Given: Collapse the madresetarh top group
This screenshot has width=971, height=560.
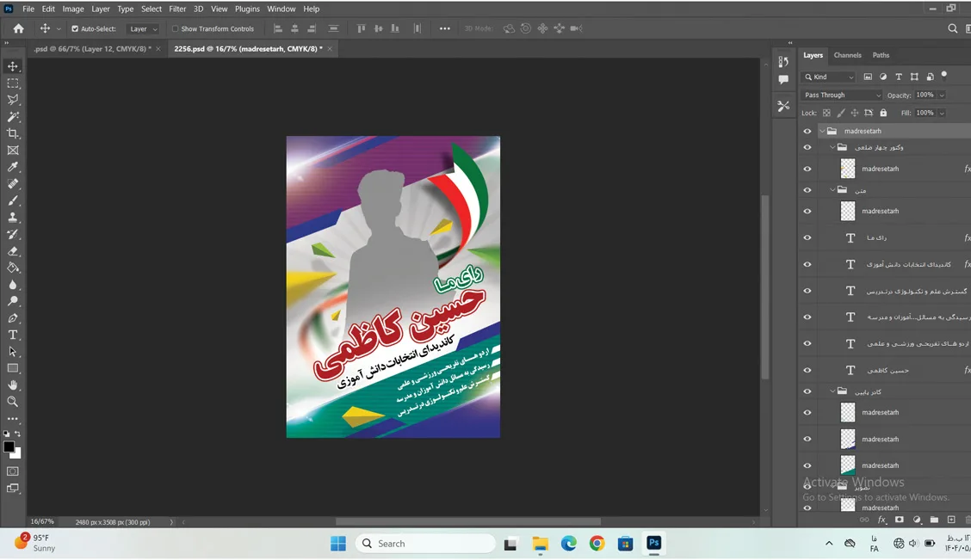Looking at the screenshot, I should 822,131.
